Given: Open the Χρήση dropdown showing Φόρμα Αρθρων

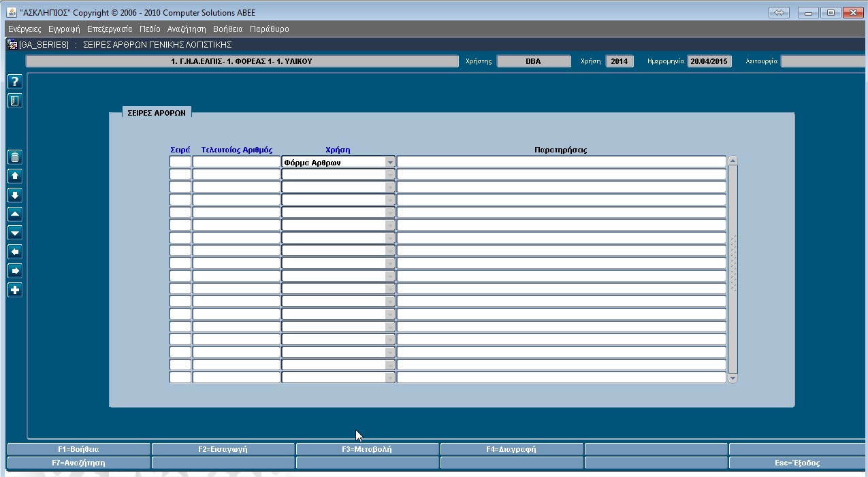Looking at the screenshot, I should point(390,162).
